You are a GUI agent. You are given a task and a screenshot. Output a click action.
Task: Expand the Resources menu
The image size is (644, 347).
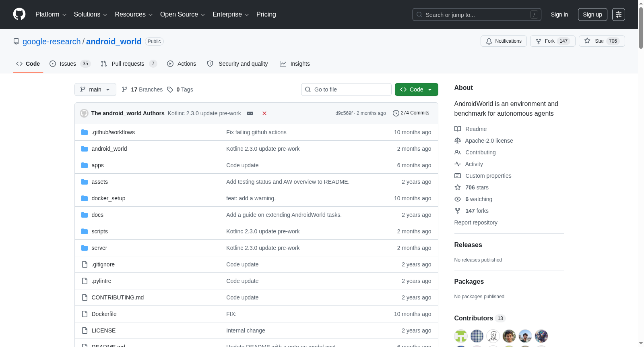[134, 15]
